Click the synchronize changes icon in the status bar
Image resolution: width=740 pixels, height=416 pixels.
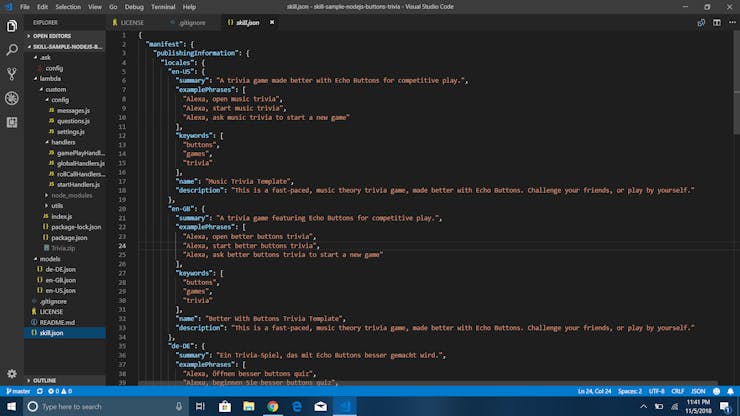[40, 391]
